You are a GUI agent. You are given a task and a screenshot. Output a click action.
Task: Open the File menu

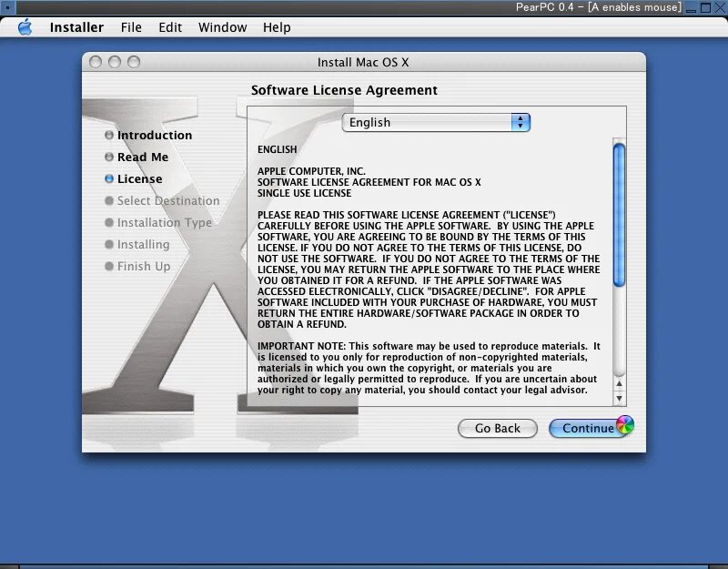131,27
